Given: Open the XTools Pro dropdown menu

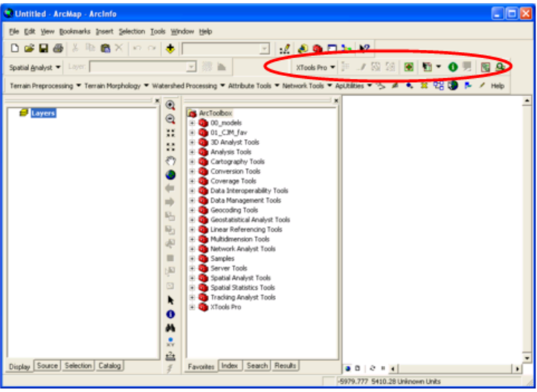Looking at the screenshot, I should (x=315, y=68).
